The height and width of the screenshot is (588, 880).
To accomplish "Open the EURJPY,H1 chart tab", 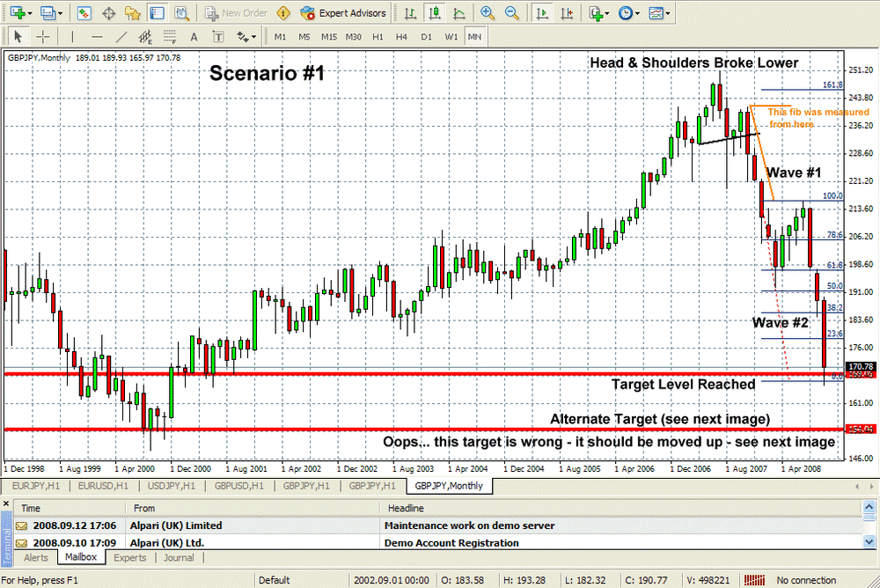I will point(36,486).
